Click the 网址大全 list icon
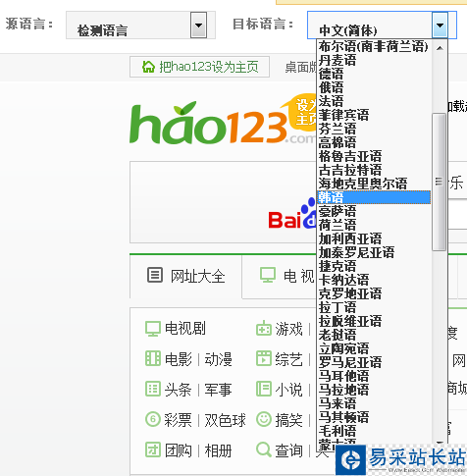467x476 pixels. pyautogui.click(x=155, y=275)
